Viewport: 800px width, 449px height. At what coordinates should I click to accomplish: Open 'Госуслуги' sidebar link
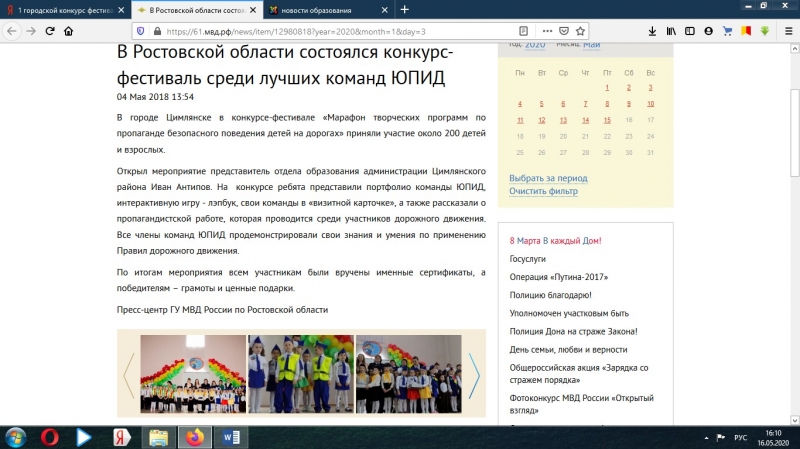528,259
